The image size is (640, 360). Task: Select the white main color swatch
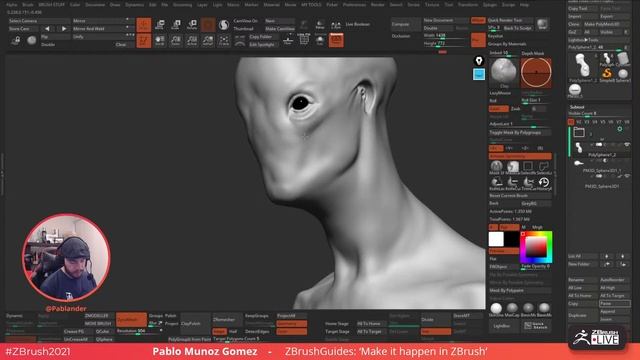click(496, 239)
